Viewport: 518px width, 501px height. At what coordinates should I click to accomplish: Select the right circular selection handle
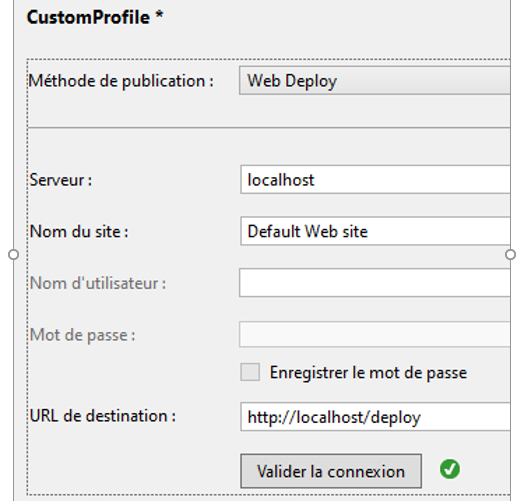click(510, 255)
